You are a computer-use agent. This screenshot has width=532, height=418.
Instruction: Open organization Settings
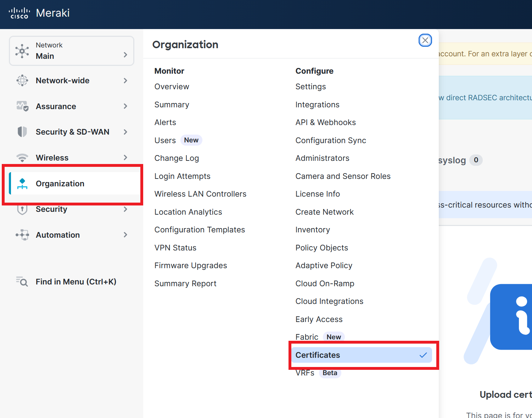click(x=310, y=86)
